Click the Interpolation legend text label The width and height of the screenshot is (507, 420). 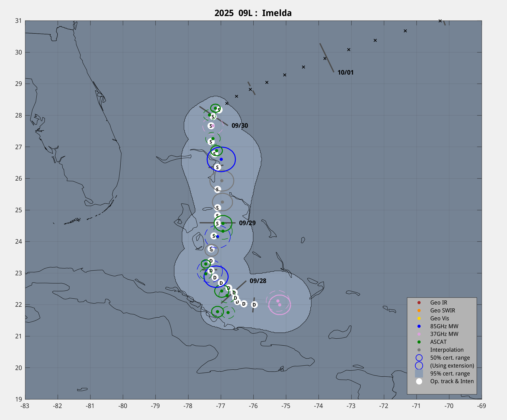447,350
